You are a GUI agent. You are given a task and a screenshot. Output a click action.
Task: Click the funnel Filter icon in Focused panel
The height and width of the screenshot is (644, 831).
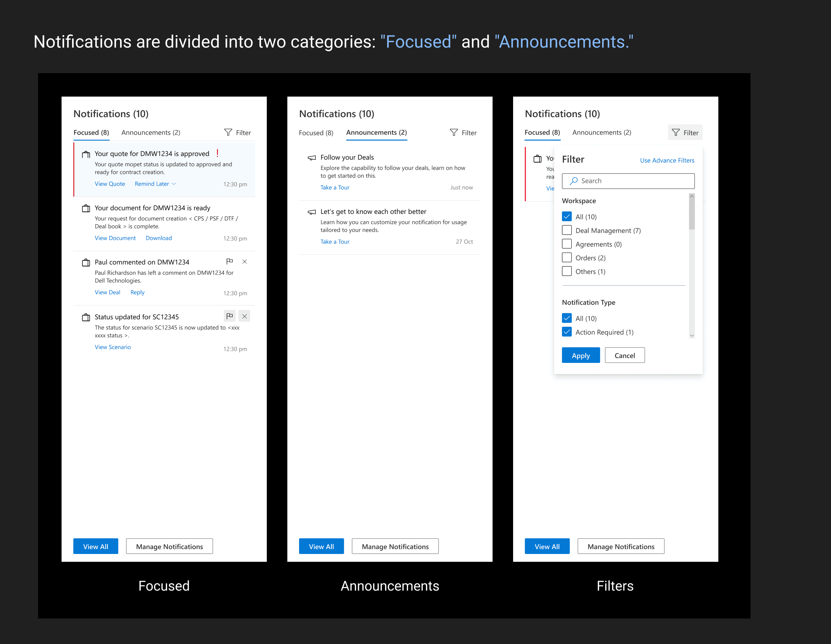coord(228,132)
